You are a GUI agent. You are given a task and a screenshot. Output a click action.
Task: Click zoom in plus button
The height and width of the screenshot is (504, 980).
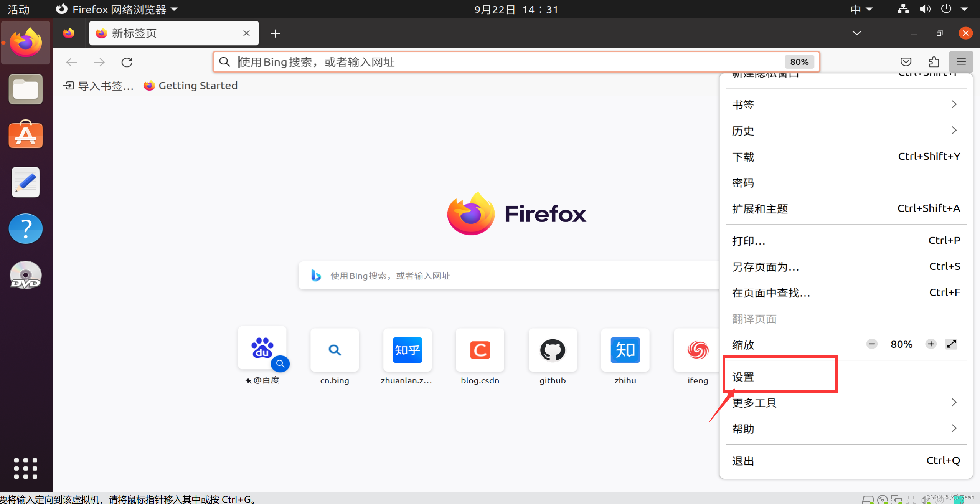click(x=931, y=344)
